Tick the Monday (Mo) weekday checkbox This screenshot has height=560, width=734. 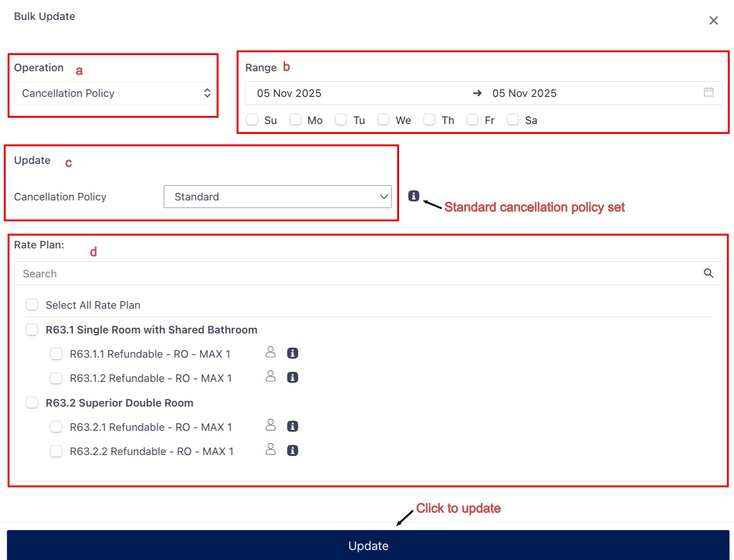click(x=295, y=120)
